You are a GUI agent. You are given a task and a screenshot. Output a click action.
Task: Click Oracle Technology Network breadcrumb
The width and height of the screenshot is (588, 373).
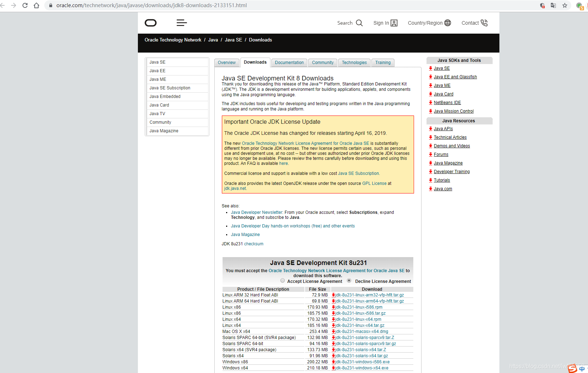tap(173, 40)
